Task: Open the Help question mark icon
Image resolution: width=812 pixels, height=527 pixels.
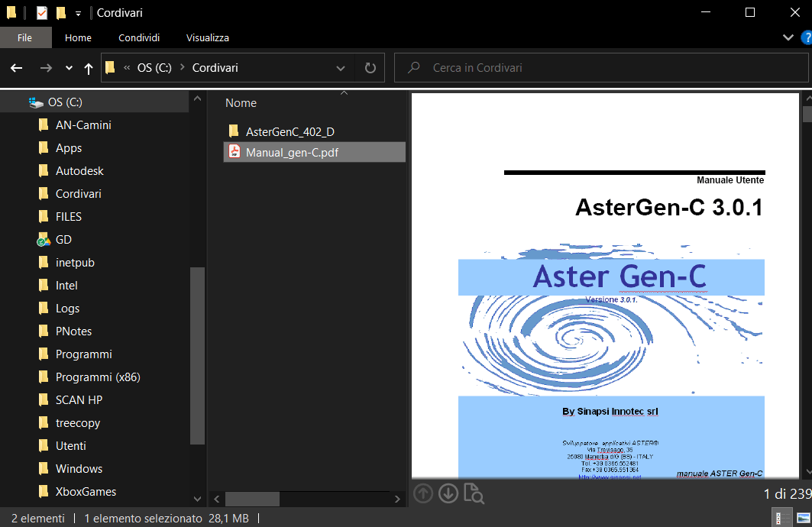Action: tap(807, 37)
